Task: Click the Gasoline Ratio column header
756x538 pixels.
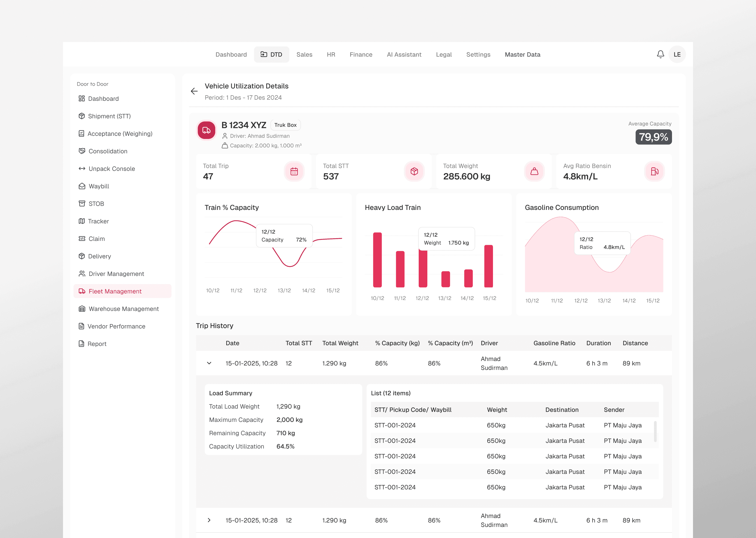Action: click(554, 343)
